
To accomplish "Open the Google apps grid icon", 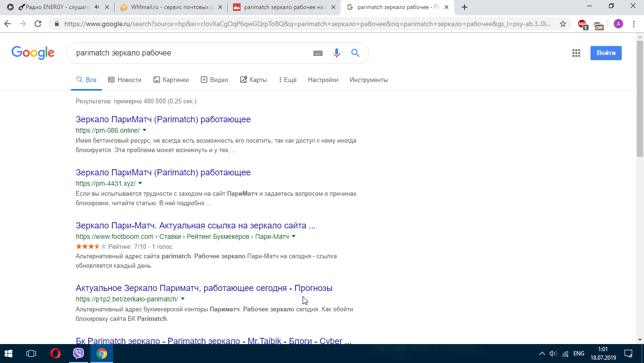I will pos(576,53).
